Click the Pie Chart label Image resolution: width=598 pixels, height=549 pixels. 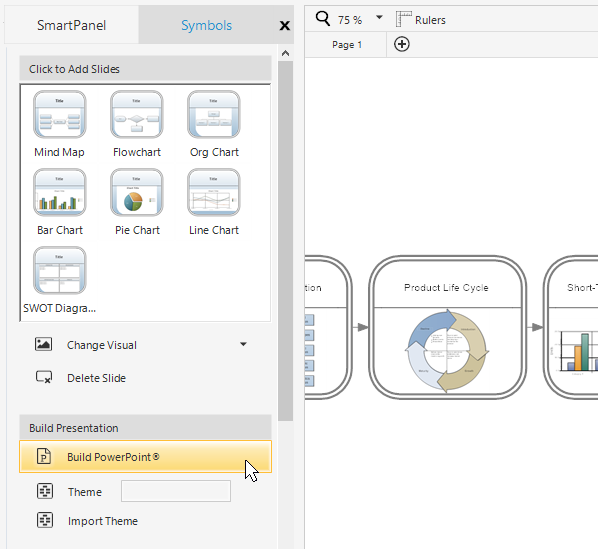(137, 230)
